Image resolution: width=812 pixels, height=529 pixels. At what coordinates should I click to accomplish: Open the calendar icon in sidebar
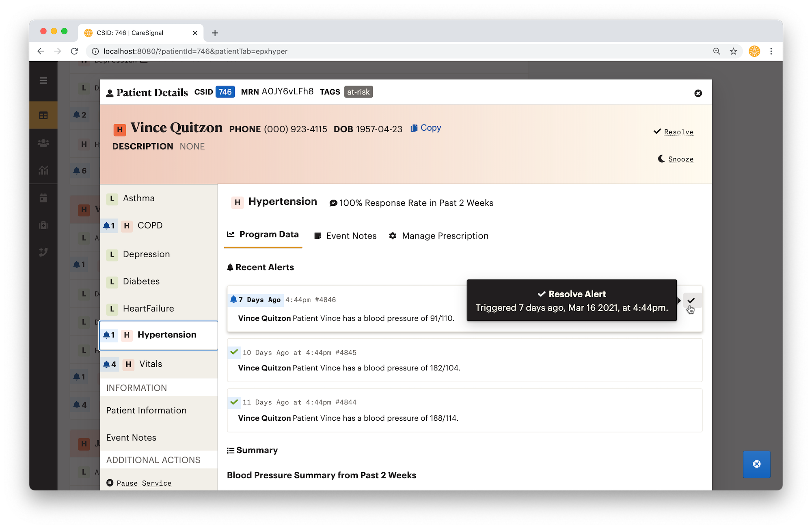pyautogui.click(x=43, y=198)
